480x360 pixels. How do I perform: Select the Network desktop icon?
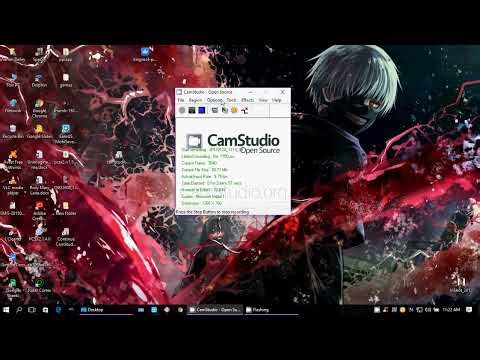(x=13, y=106)
